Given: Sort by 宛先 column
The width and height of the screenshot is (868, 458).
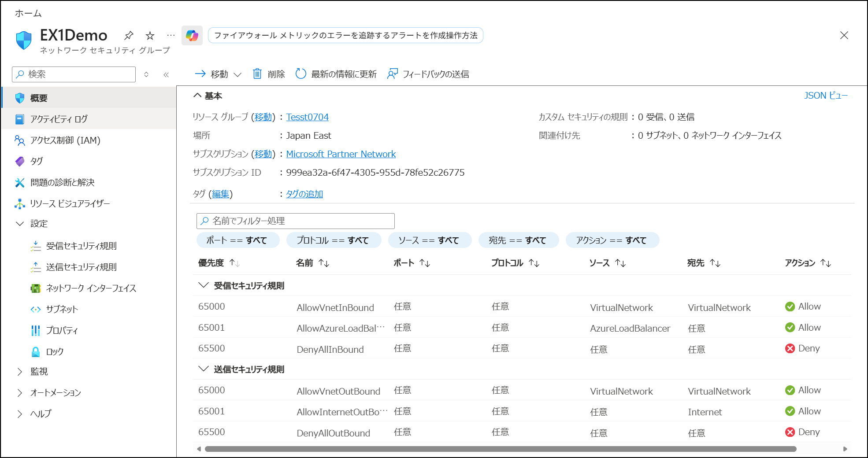Looking at the screenshot, I should (704, 263).
